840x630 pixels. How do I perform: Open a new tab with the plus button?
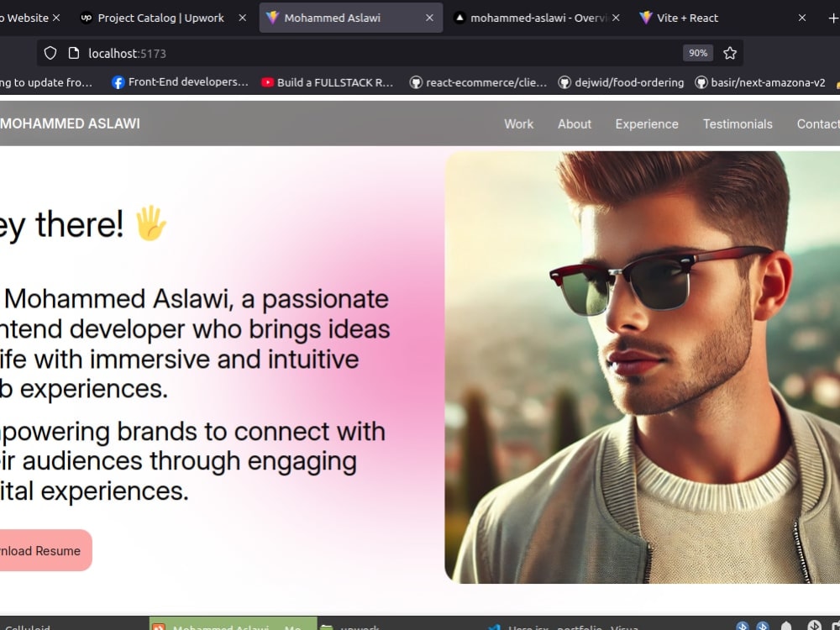tap(832, 18)
